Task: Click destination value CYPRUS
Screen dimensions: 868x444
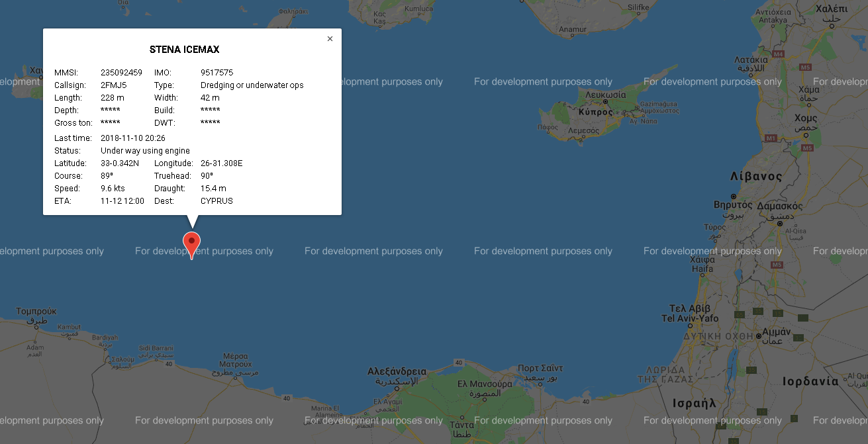Action: (x=217, y=201)
